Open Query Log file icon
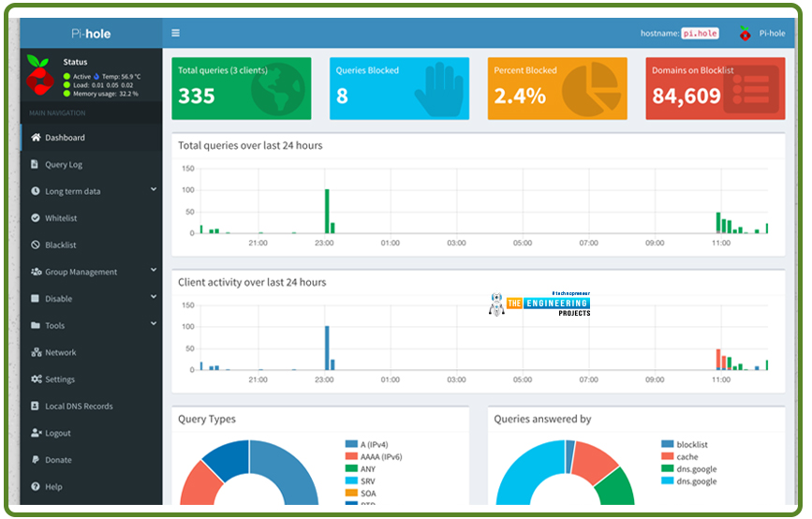 tap(35, 164)
